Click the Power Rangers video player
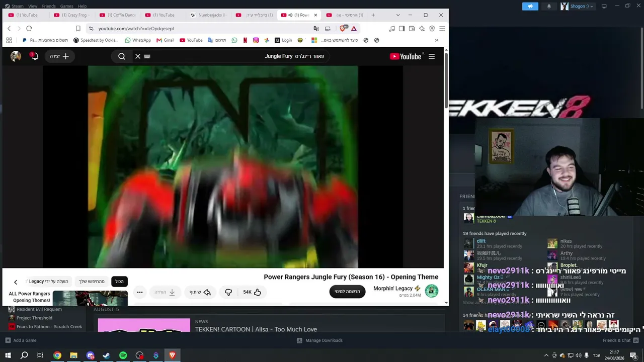644x362 pixels. [223, 167]
